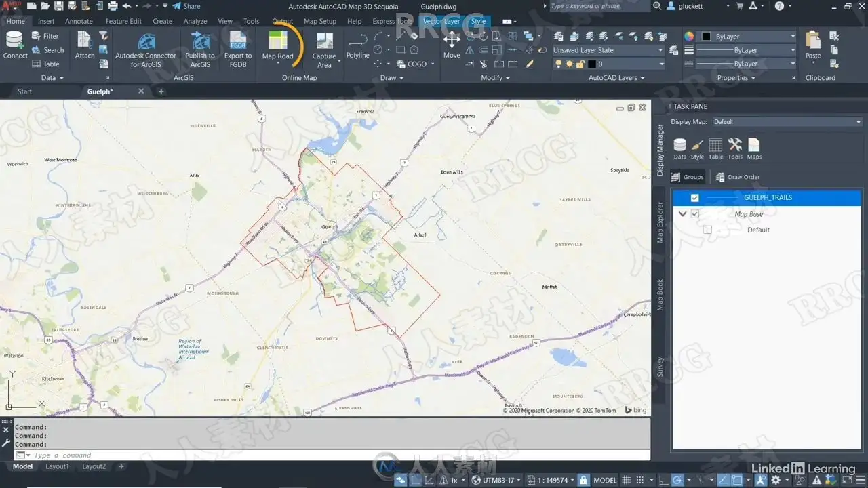Screen dimensions: 868x488
Task: Open the Map Setup ribbon tab
Action: 320,21
